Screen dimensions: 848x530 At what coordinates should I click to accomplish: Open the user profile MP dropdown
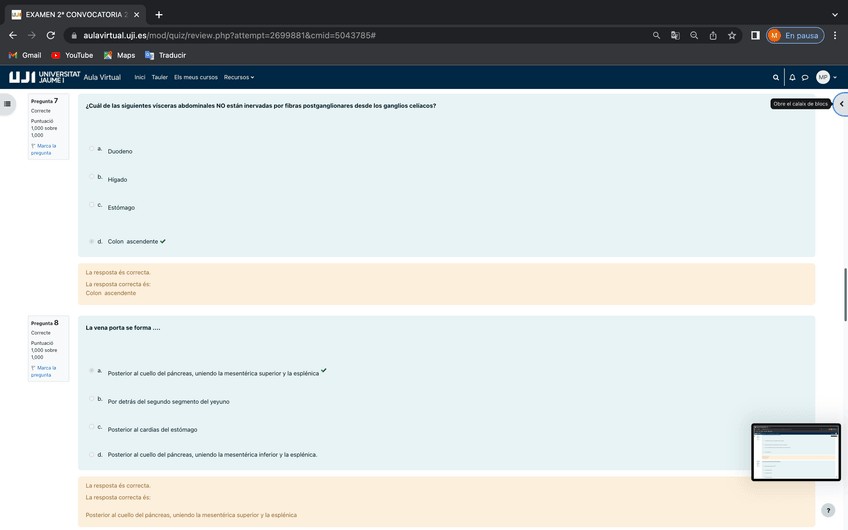(x=826, y=77)
